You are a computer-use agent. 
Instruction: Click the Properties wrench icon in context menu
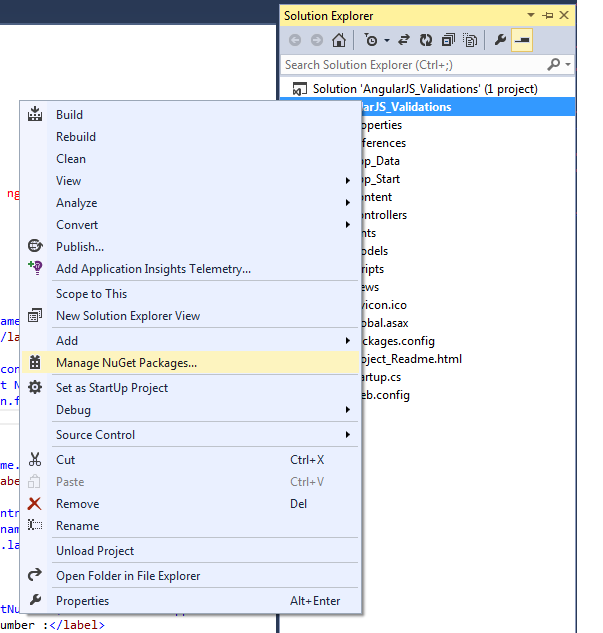tap(35, 600)
